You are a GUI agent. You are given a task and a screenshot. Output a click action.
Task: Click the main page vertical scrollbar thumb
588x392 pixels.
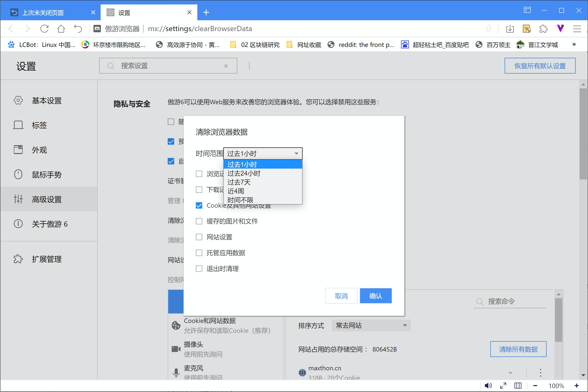tap(583, 134)
